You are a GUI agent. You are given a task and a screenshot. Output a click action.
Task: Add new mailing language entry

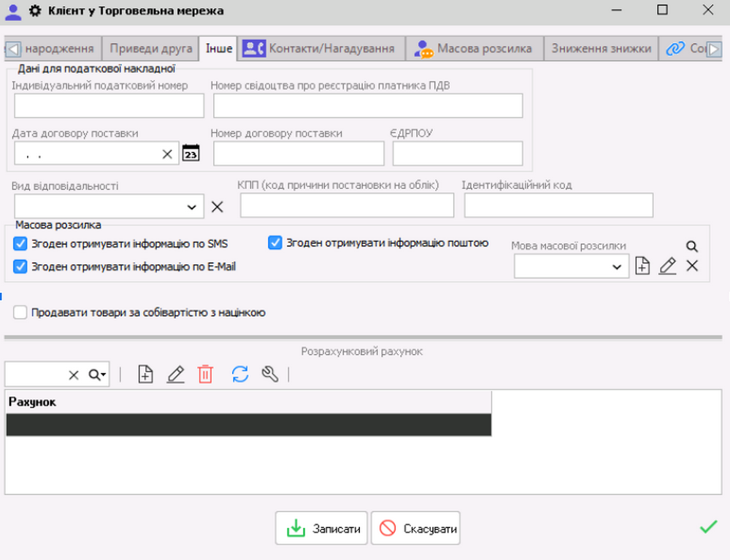pyautogui.click(x=642, y=266)
